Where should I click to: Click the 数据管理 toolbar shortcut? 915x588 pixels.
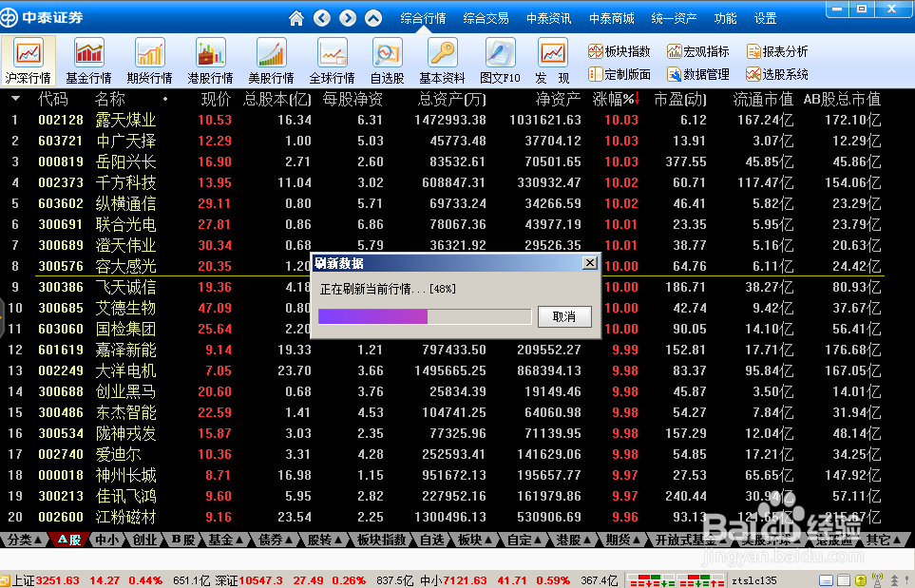[x=698, y=74]
